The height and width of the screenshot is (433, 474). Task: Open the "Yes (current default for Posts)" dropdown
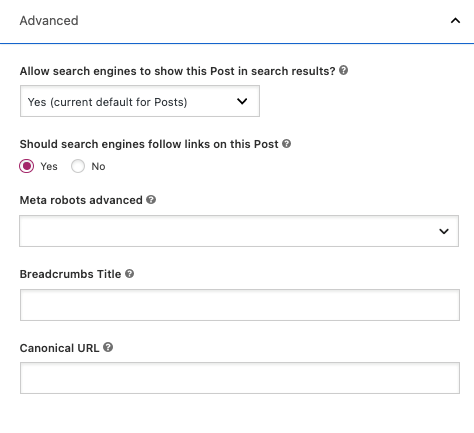coord(140,101)
